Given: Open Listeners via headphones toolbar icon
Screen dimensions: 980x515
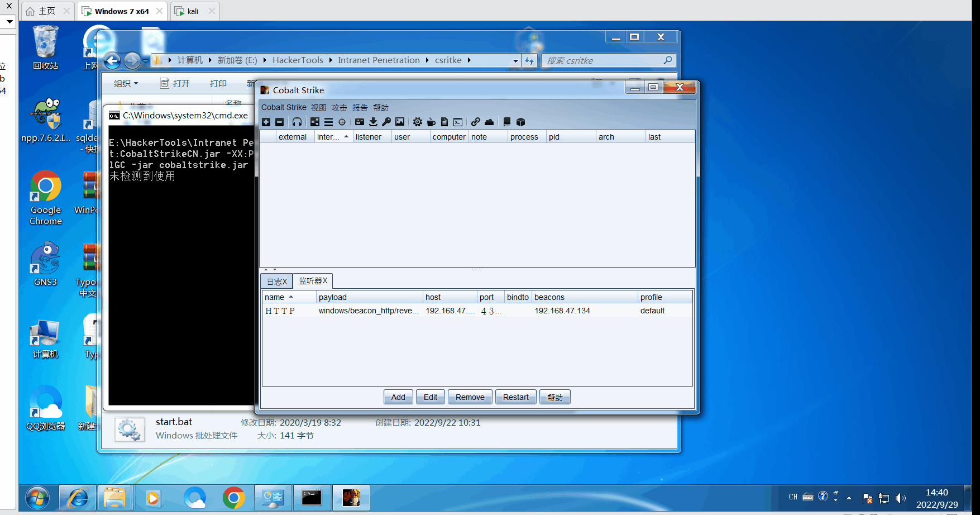Looking at the screenshot, I should pos(297,122).
